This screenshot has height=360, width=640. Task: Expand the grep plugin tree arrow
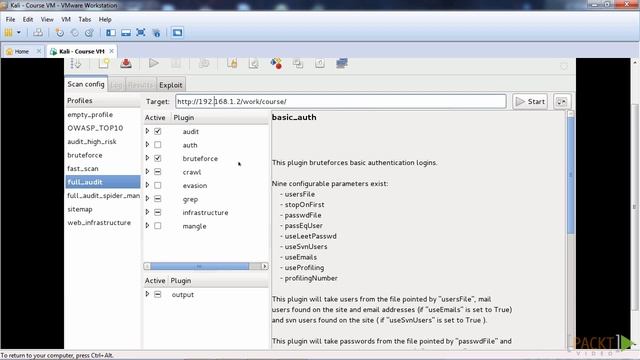(147, 198)
